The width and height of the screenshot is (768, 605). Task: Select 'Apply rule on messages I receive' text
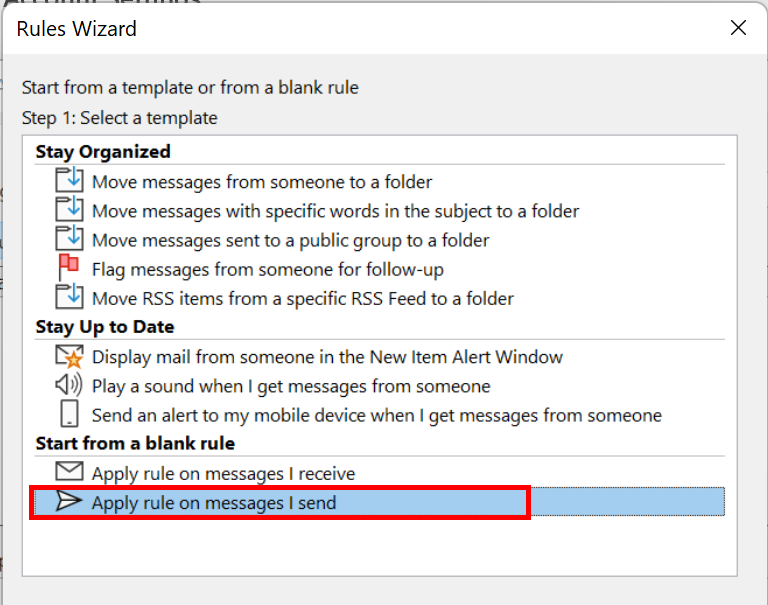click(223, 473)
